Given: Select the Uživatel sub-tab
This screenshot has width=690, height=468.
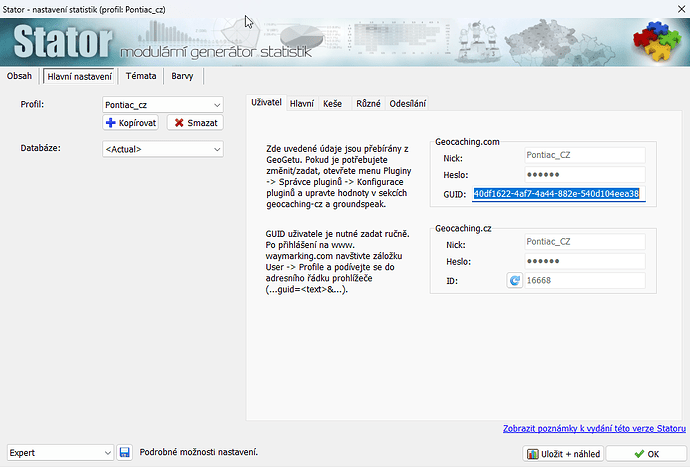Looking at the screenshot, I should pos(266,102).
